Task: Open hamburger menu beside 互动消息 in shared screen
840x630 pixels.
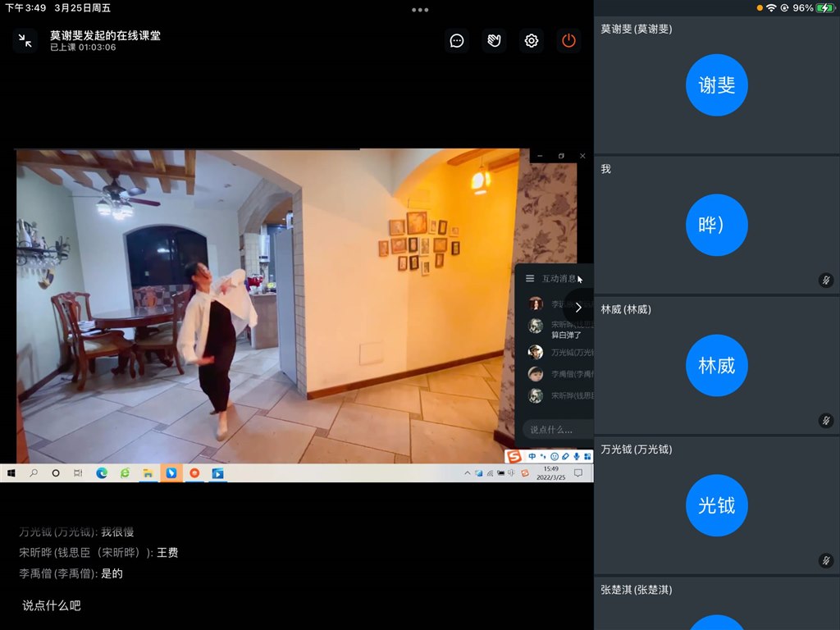Action: coord(530,279)
